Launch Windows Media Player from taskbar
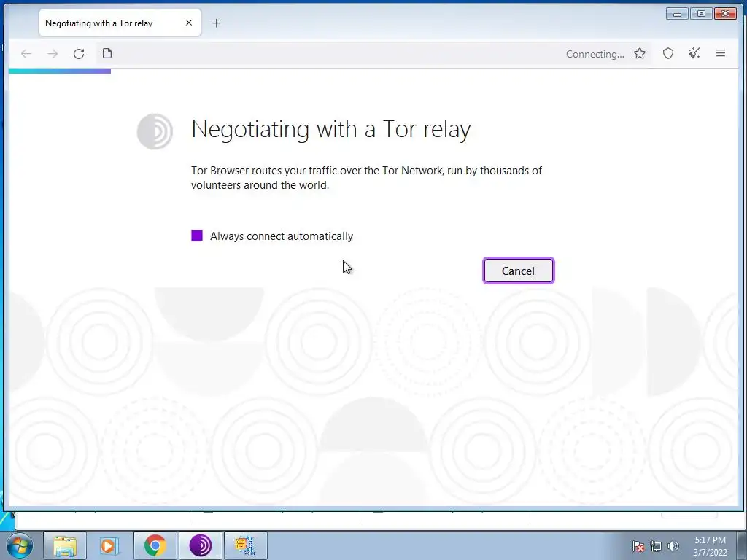Screen dimensions: 747x560 109,545
